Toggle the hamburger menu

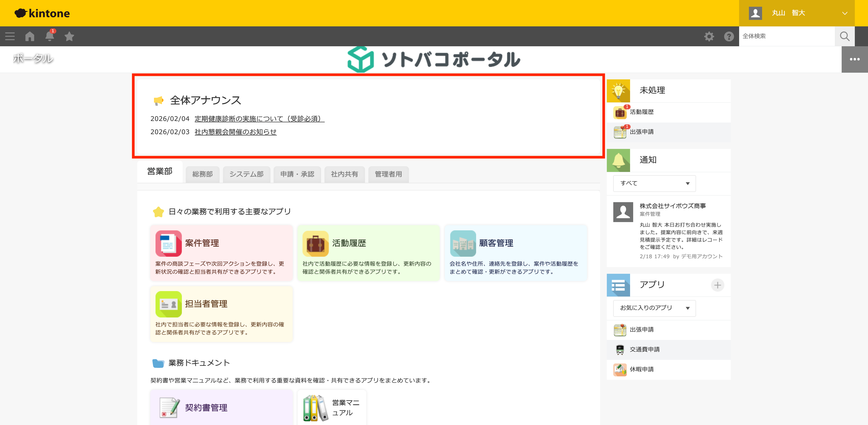click(10, 36)
